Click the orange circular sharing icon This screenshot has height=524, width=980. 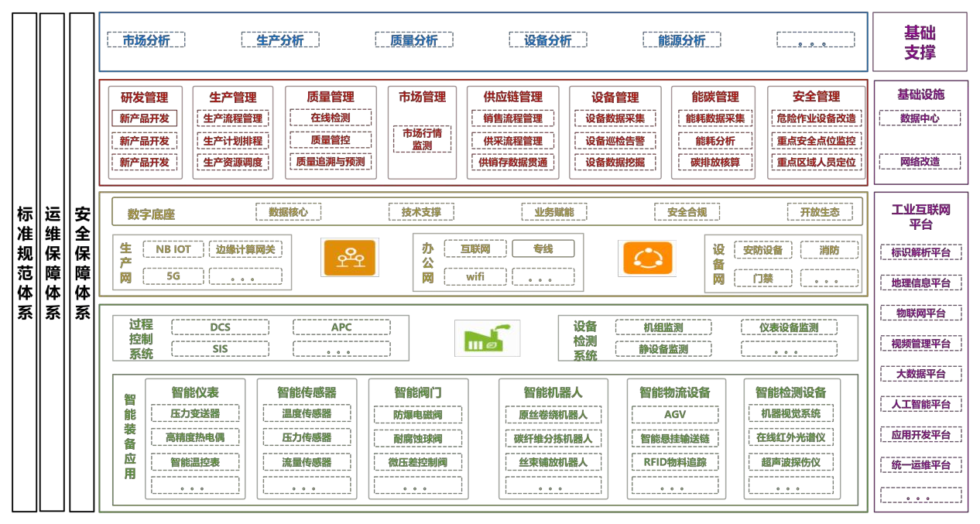646,258
